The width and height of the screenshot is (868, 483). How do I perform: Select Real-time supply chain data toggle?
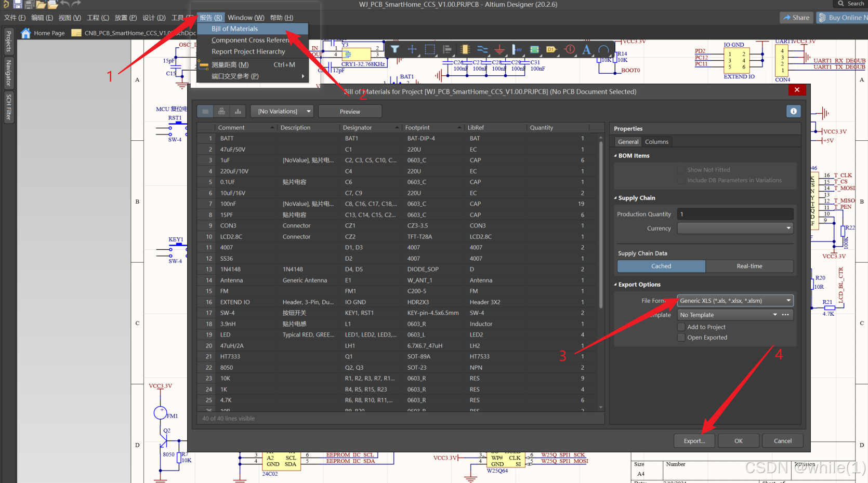(x=749, y=266)
